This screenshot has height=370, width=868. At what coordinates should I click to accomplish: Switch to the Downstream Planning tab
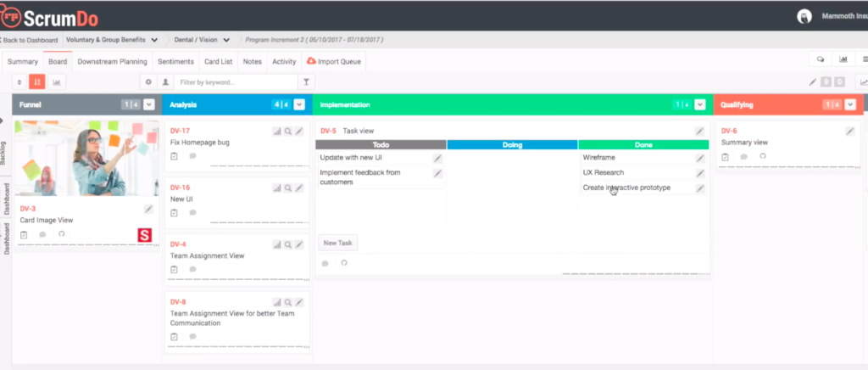click(113, 62)
